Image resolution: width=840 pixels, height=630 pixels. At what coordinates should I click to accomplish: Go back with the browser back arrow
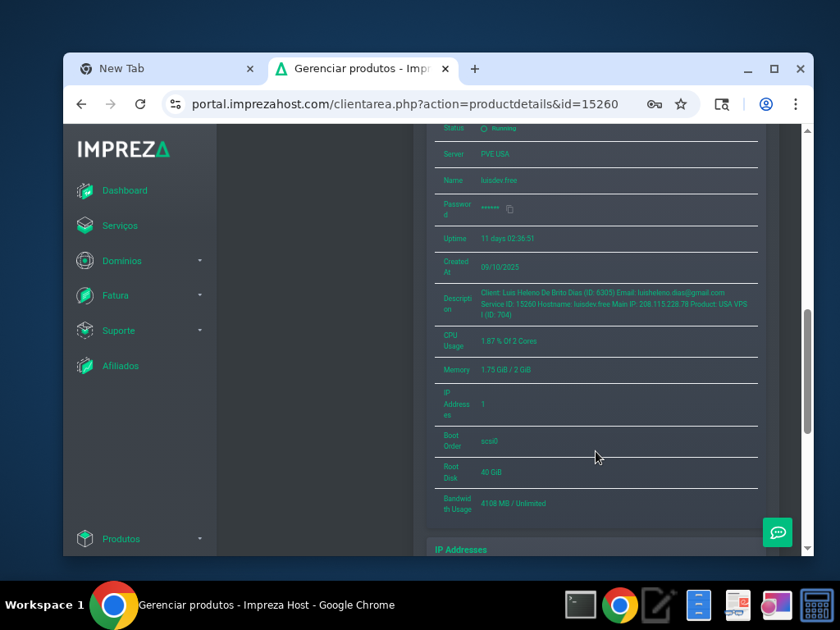tap(81, 104)
